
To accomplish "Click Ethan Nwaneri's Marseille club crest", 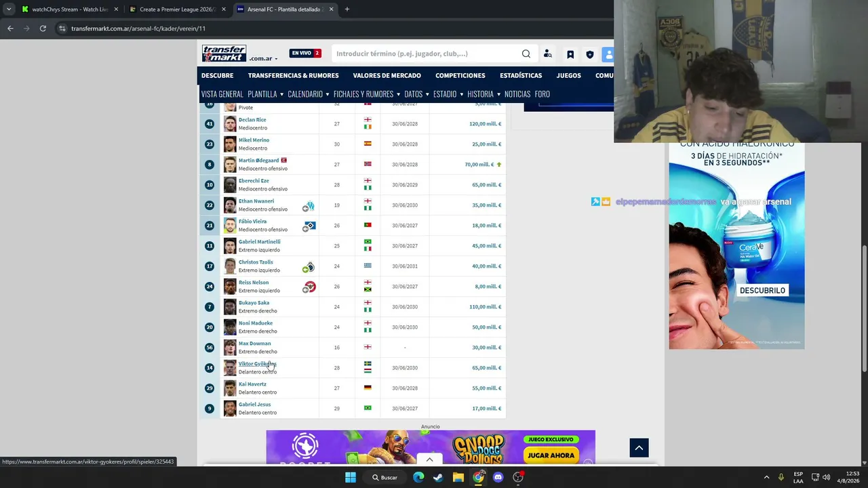I will [x=309, y=205].
